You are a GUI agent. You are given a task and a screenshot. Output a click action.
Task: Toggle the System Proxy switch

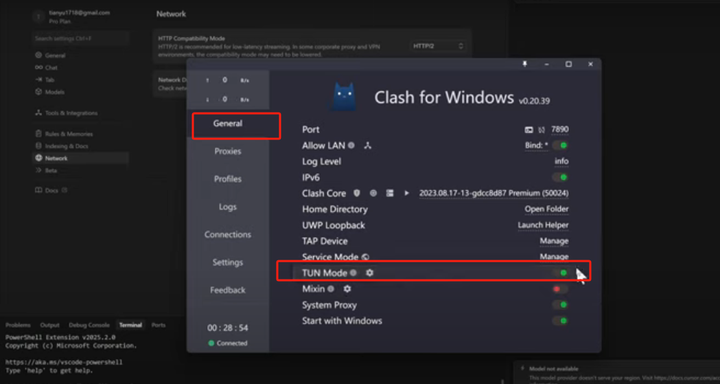pyautogui.click(x=560, y=305)
